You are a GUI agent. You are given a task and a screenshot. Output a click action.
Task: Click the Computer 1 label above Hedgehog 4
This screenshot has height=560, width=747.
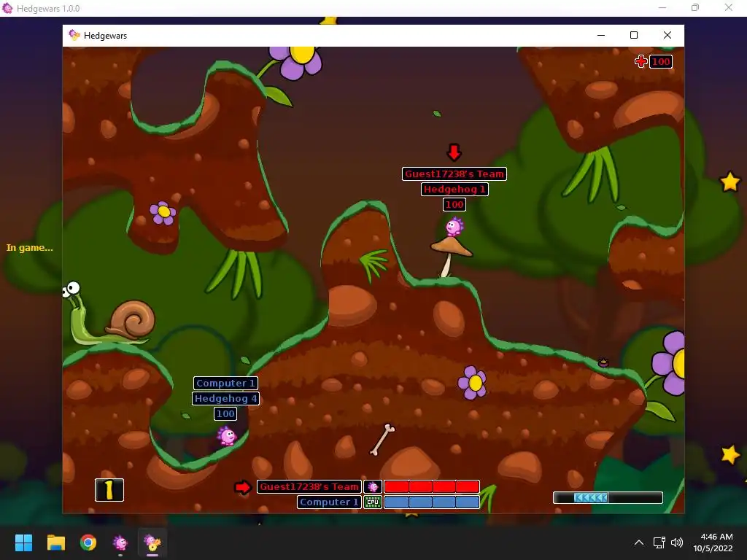click(x=226, y=383)
